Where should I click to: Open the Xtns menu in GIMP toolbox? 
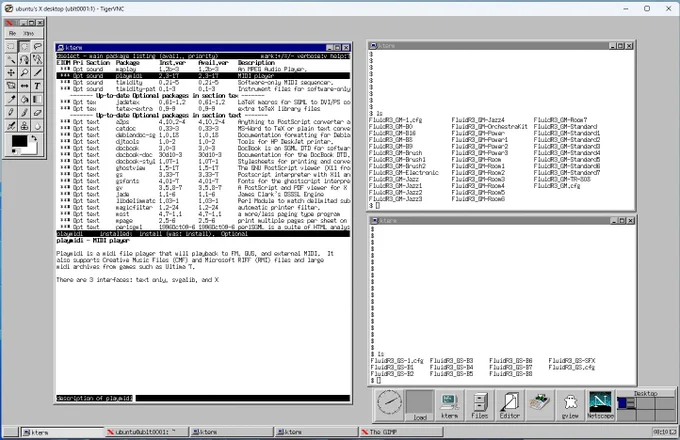[x=29, y=33]
